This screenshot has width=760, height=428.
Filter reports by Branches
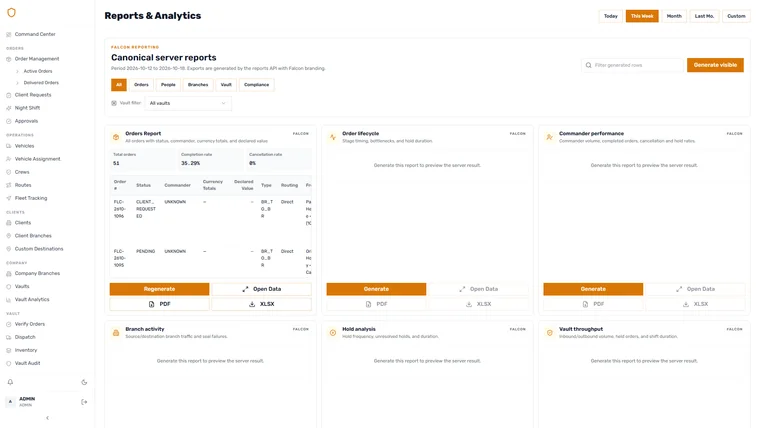198,85
